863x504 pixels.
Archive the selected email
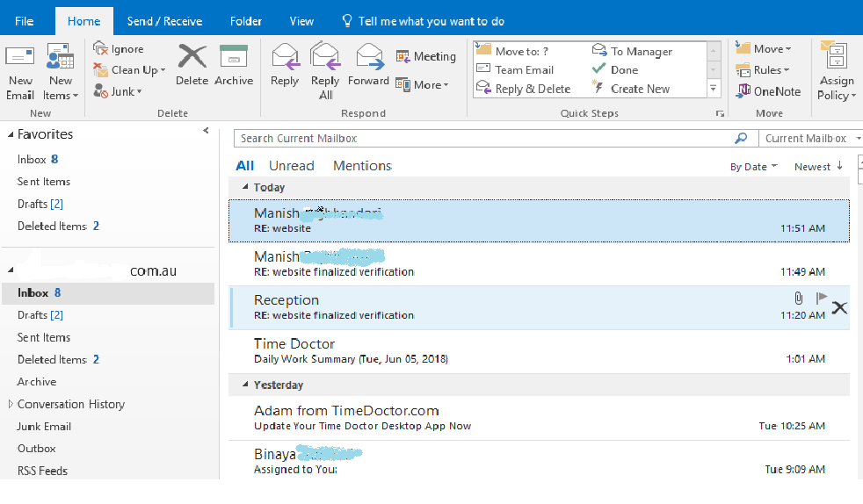[234, 65]
